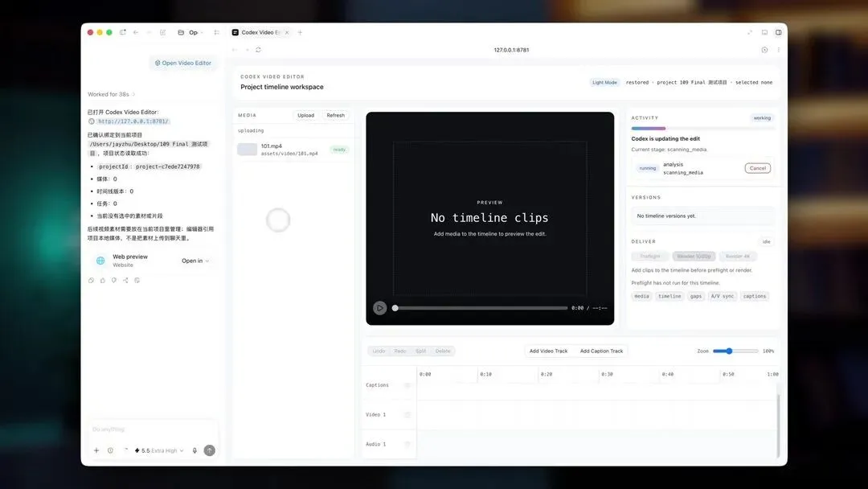The height and width of the screenshot is (489, 868).
Task: Click the 127.0.0.1:8781 address bar
Action: [x=511, y=50]
